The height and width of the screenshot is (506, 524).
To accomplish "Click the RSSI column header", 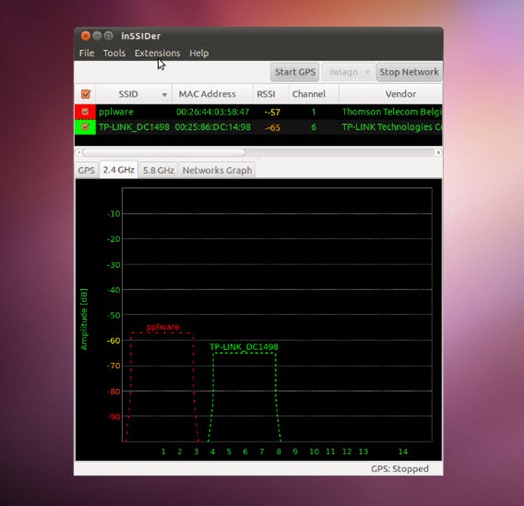I will point(270,94).
